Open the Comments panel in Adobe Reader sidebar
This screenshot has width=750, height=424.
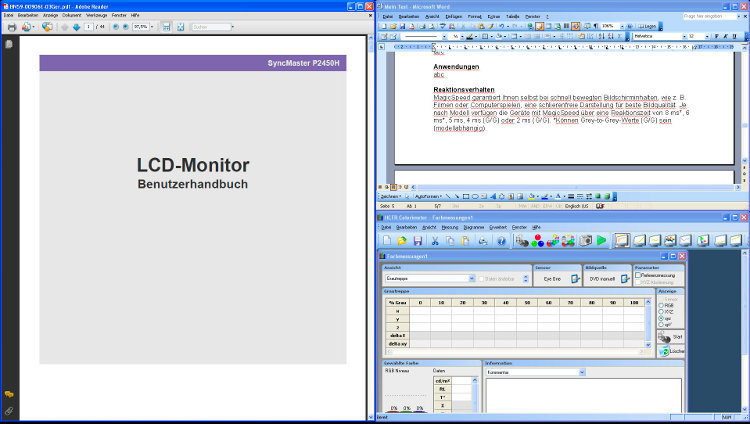9,395
